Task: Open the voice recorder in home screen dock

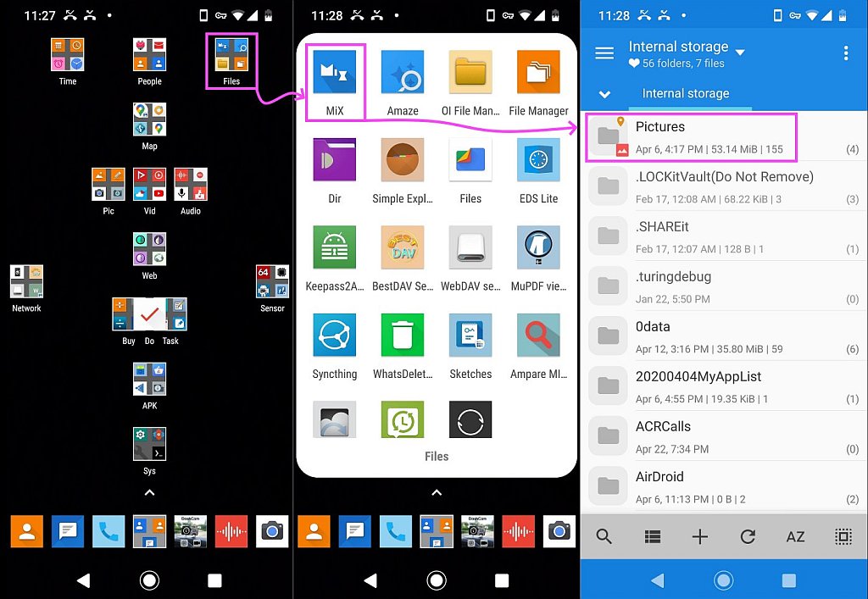Action: [x=231, y=531]
